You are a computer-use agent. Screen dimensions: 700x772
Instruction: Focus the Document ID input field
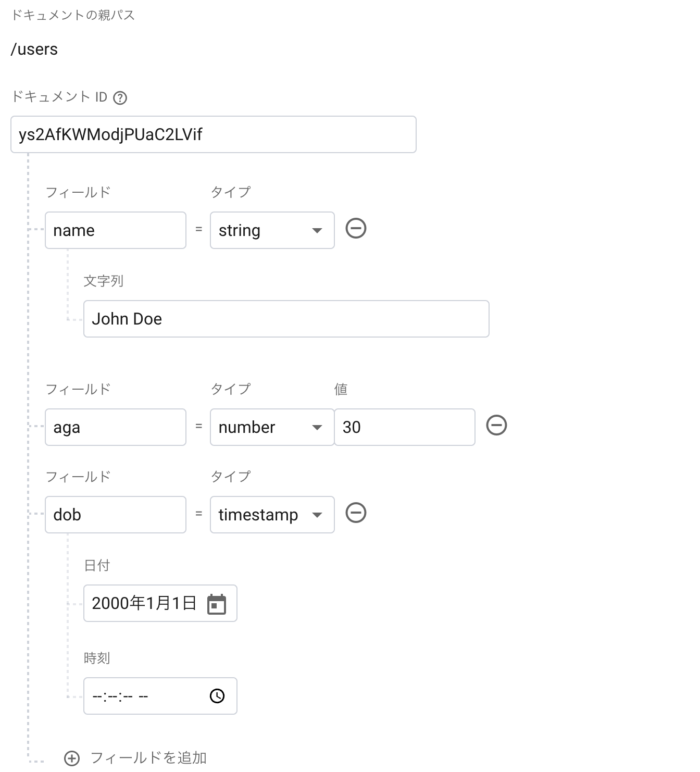214,134
